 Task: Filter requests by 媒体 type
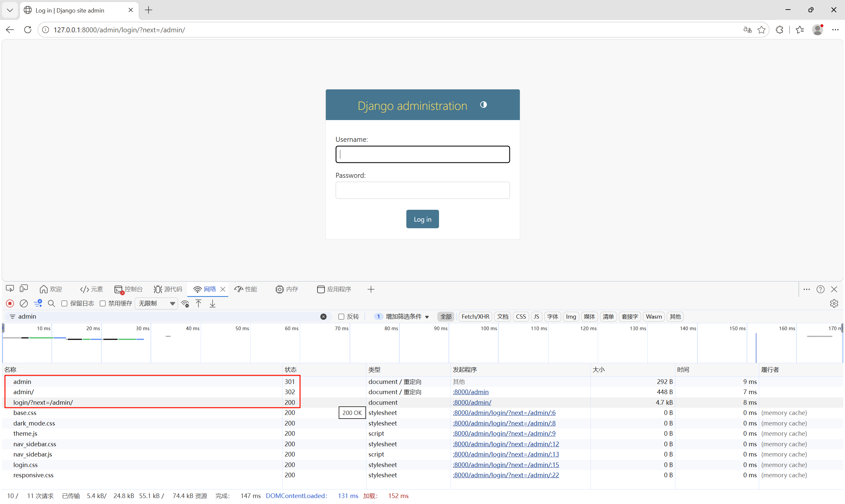click(x=589, y=317)
